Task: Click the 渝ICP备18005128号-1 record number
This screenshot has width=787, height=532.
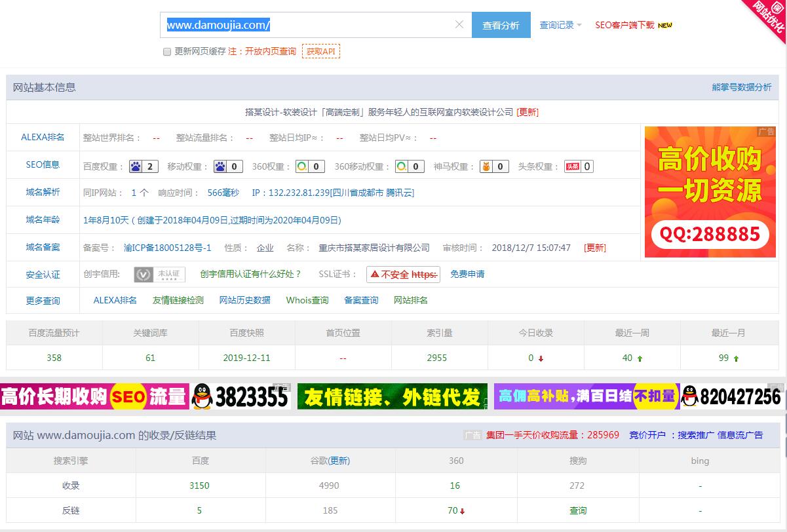Action: pos(168,248)
